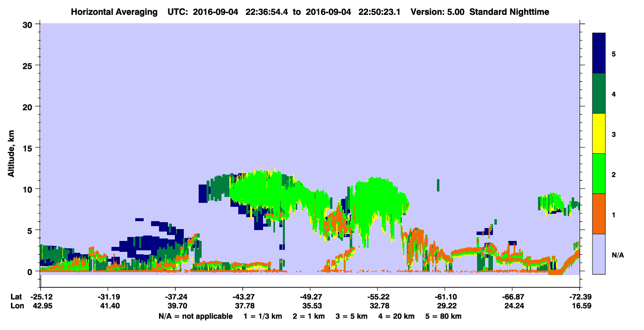Click the 'N/A = not applicable' legend text
Image resolution: width=644 pixels, height=330 pixels.
pyautogui.click(x=195, y=316)
